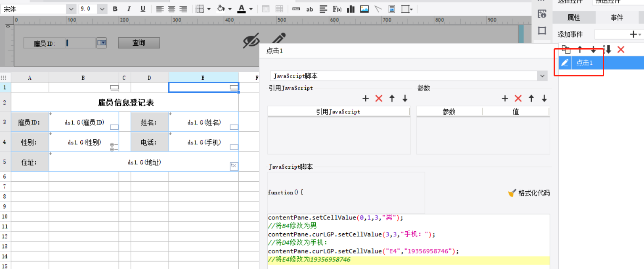Select the title cell 雇员信息登记表
Screen dimensions: 644x269
pos(125,102)
